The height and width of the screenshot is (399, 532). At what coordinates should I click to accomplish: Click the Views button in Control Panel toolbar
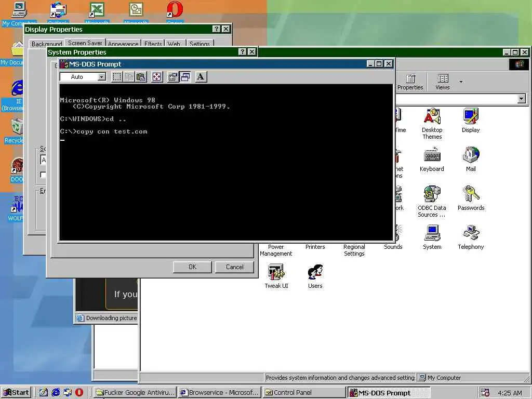coord(443,82)
